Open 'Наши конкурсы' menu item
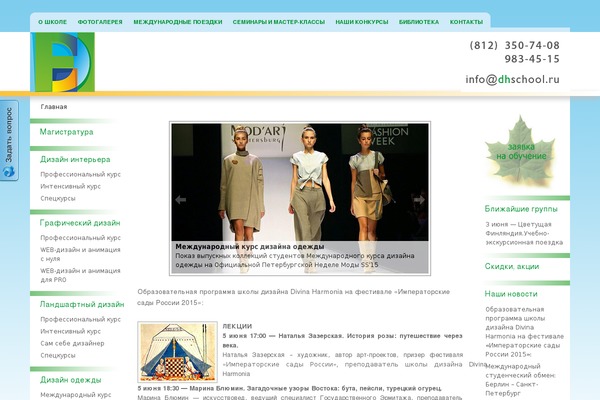 [362, 22]
